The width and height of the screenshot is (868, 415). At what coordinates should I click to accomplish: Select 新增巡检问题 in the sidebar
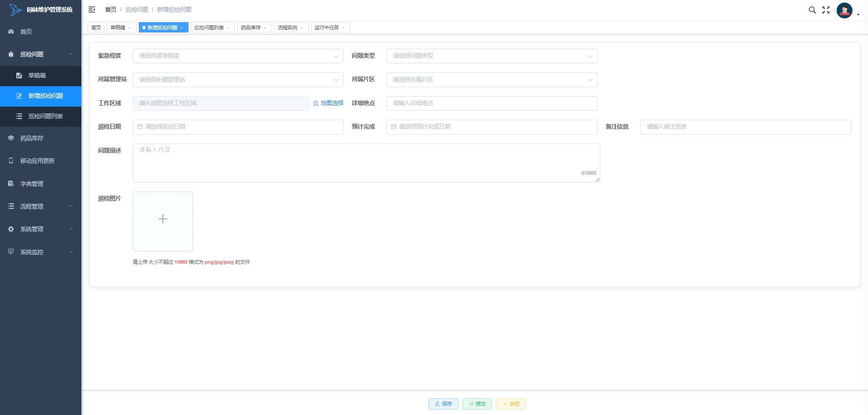coord(41,96)
